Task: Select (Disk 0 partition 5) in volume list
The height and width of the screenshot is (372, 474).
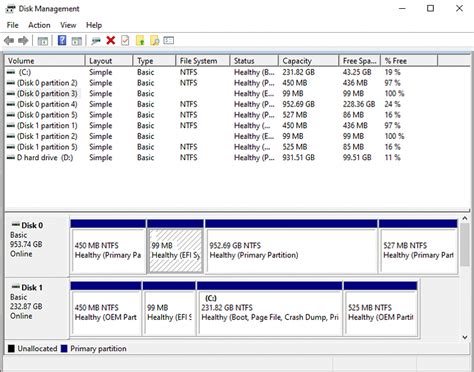Action: click(x=222, y=115)
